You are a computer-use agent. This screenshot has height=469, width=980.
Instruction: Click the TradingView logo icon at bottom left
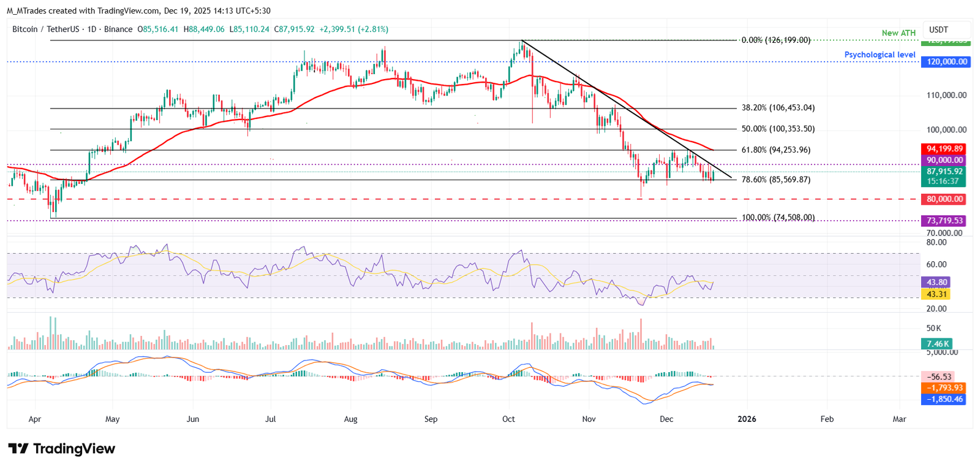coord(18,449)
